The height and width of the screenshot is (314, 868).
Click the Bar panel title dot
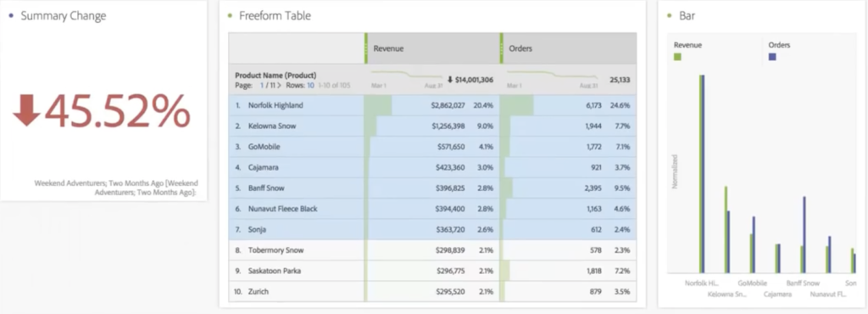670,16
